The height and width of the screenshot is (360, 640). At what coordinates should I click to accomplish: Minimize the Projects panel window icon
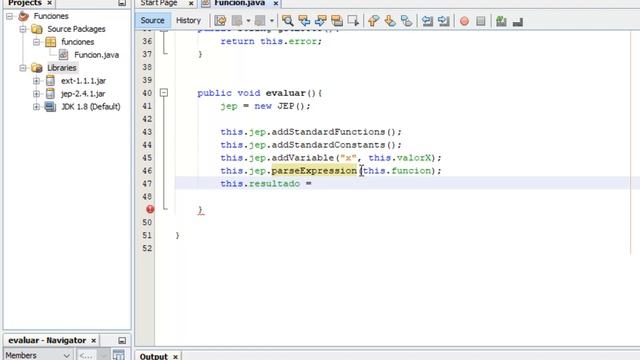tap(122, 3)
